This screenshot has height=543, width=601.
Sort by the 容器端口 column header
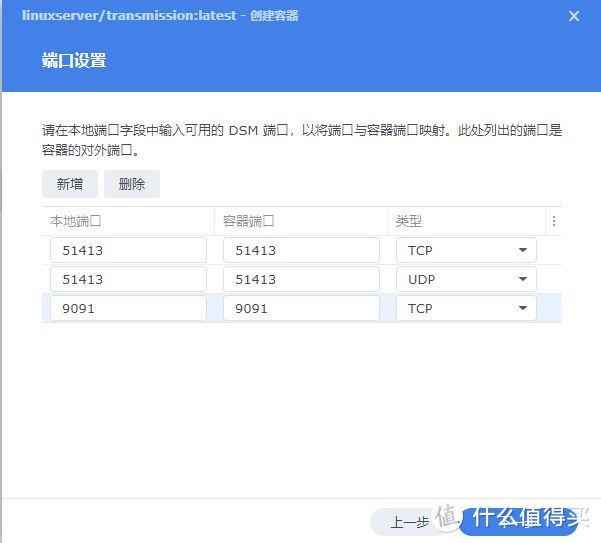click(x=300, y=221)
